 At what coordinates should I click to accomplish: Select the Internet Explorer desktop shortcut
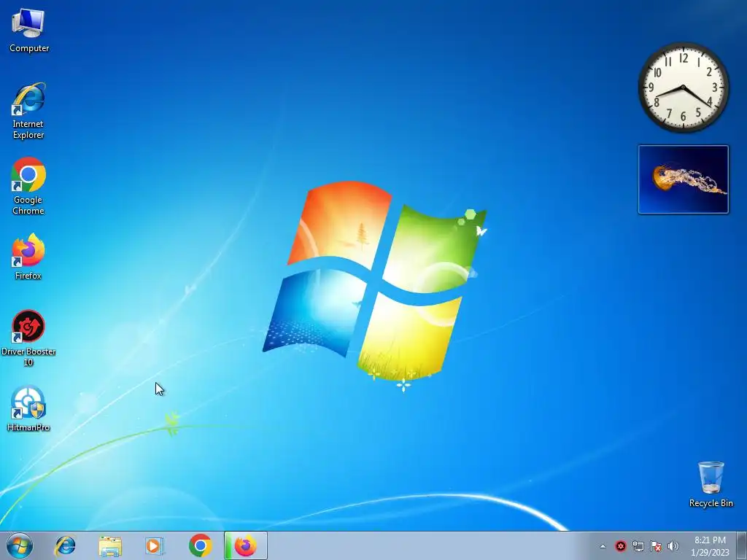click(28, 111)
